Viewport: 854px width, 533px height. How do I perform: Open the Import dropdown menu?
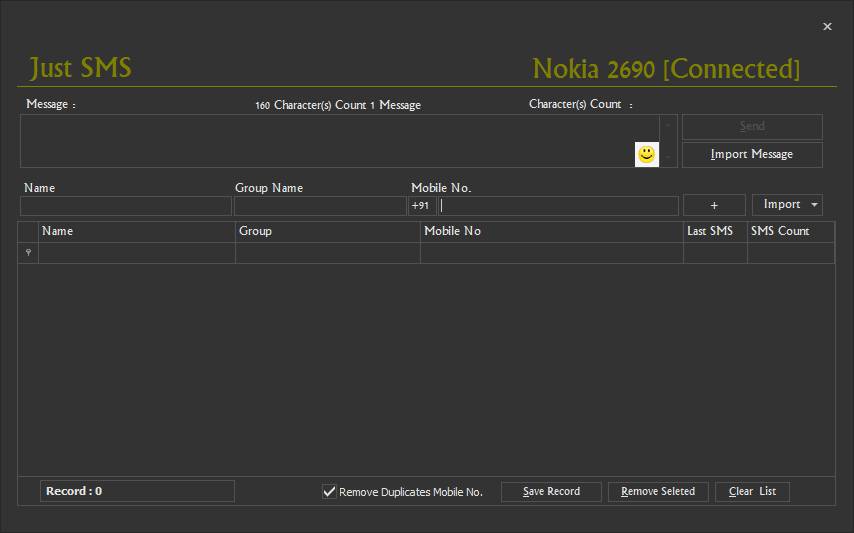[787, 205]
